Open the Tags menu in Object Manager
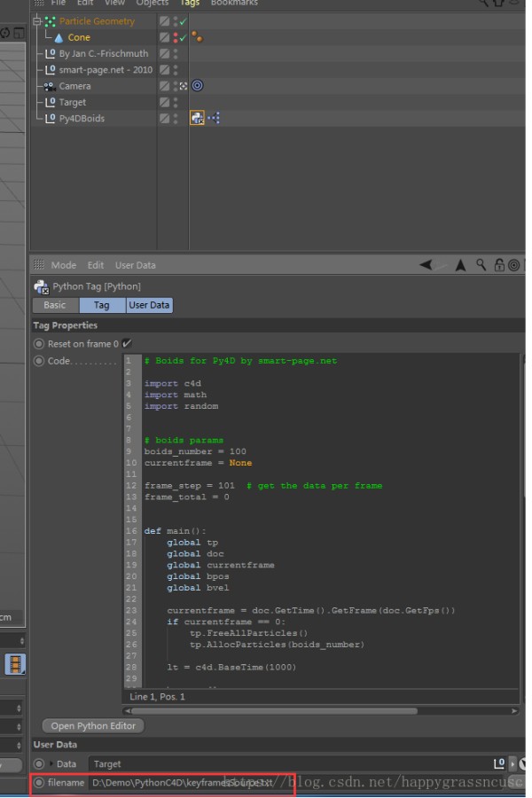This screenshot has width=532, height=798. pyautogui.click(x=189, y=4)
